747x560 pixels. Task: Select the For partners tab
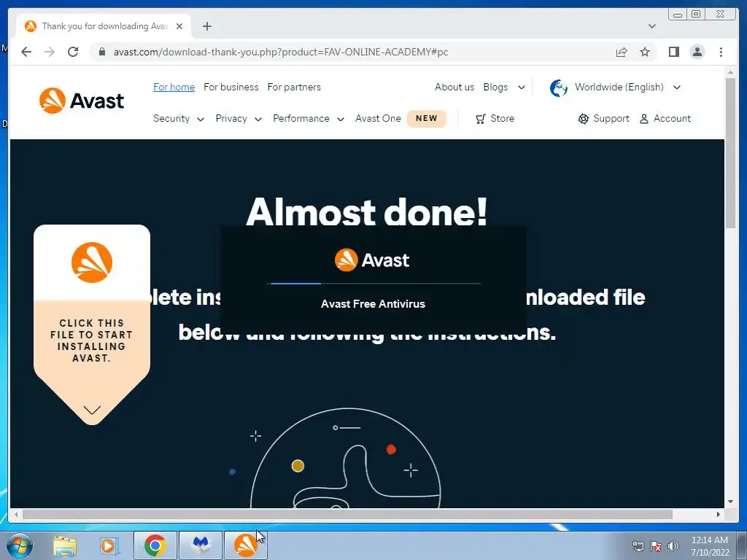pyautogui.click(x=294, y=87)
